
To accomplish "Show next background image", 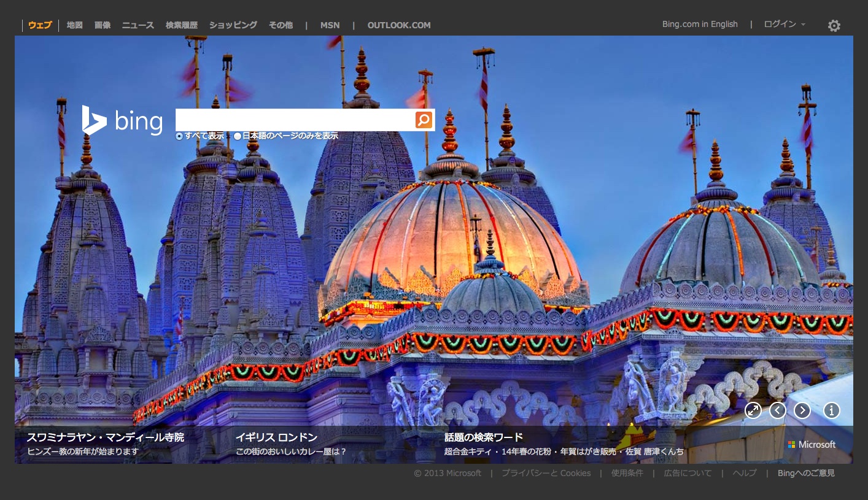I will [x=802, y=410].
